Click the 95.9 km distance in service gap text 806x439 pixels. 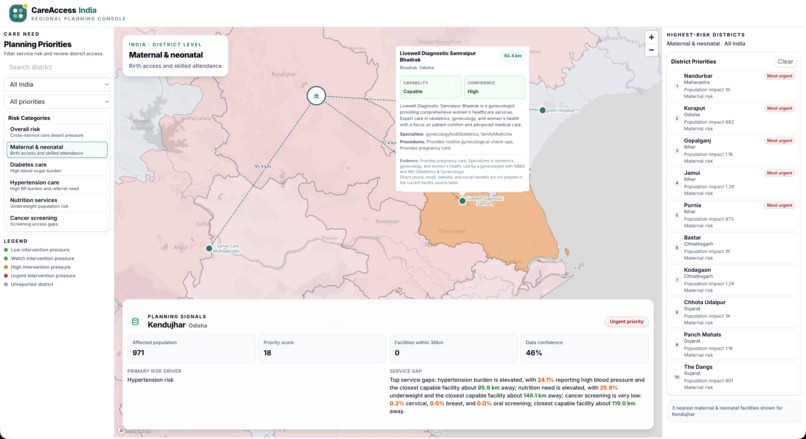tap(490, 388)
